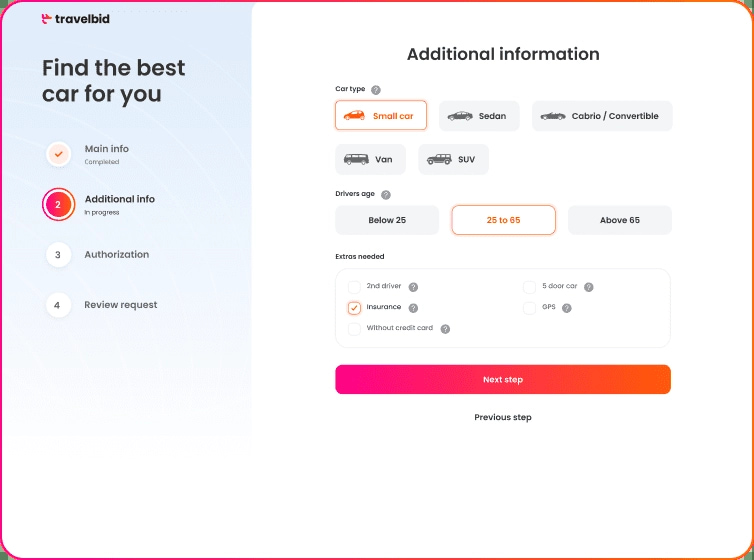The width and height of the screenshot is (754, 560).
Task: Open the Car type help icon
Action: pyautogui.click(x=376, y=90)
